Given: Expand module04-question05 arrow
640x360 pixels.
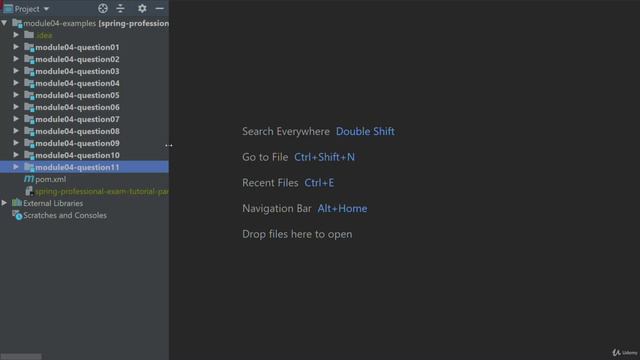Looking at the screenshot, I should click(x=16, y=95).
